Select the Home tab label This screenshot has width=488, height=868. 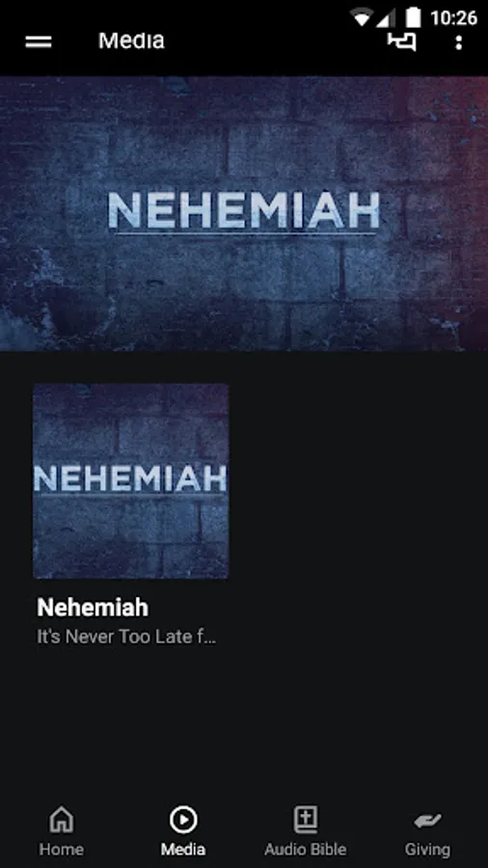(62, 849)
